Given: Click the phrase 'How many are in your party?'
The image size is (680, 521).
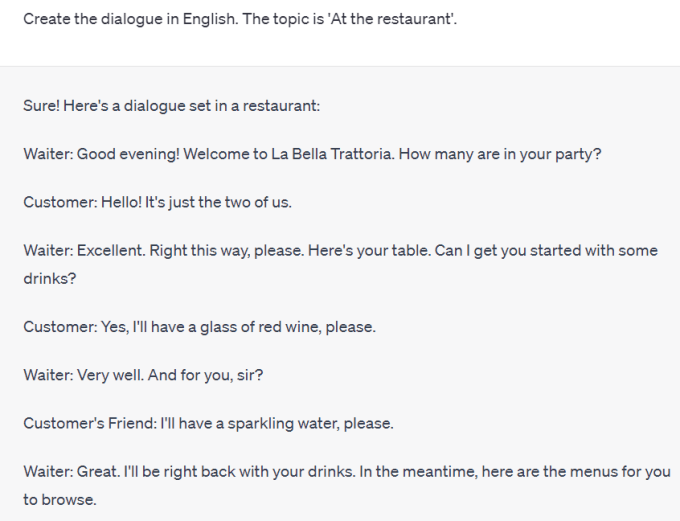Looking at the screenshot, I should pos(500,154).
